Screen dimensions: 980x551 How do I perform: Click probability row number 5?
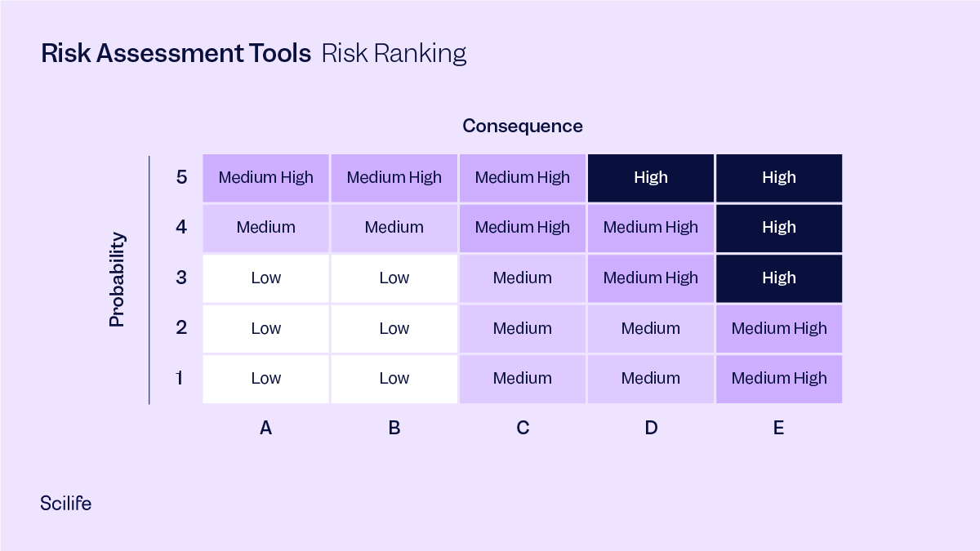(x=181, y=177)
